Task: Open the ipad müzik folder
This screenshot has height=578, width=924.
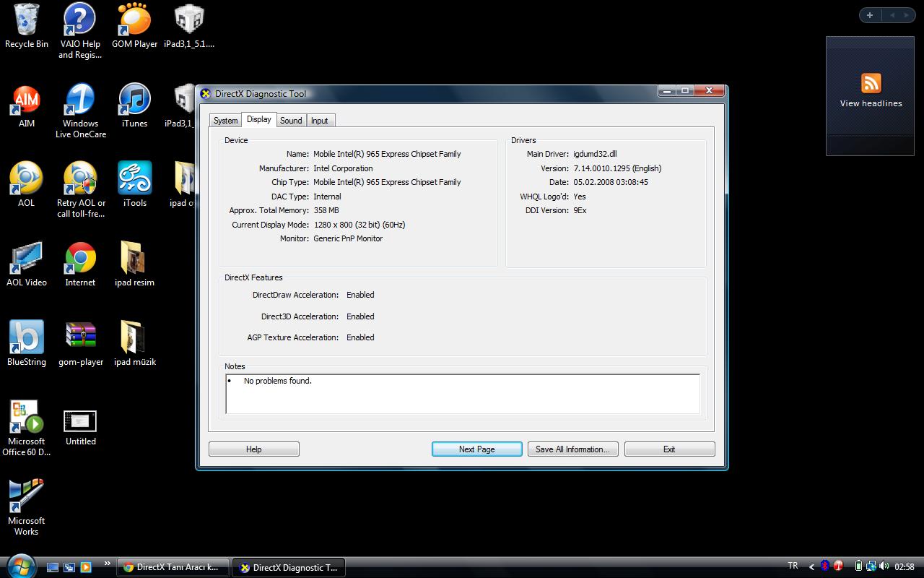Action: 134,344
